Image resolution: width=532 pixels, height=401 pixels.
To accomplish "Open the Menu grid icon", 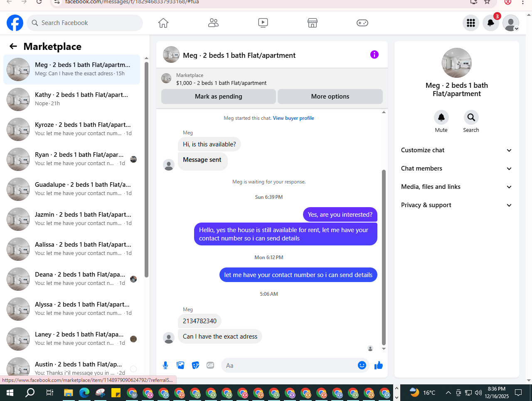I will coord(471,23).
